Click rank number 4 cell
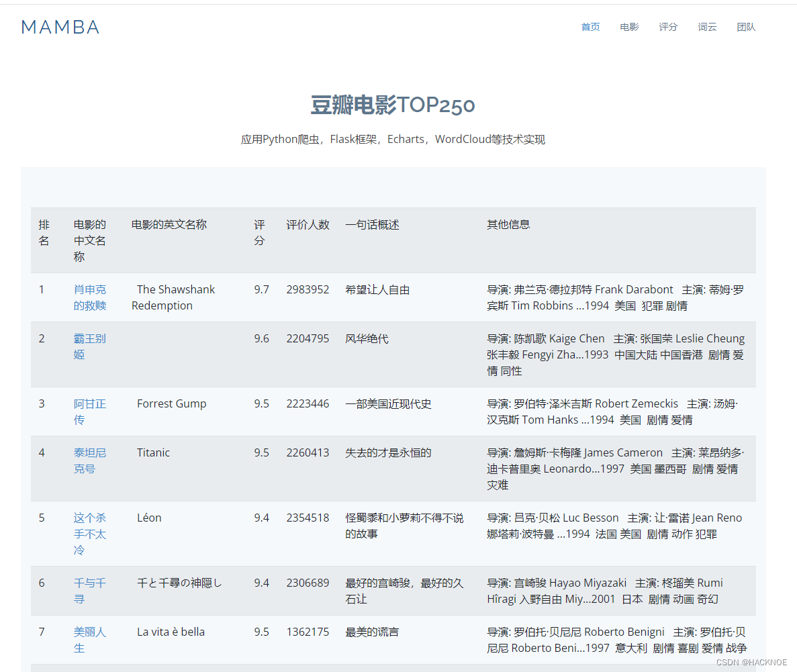The image size is (797, 672). (x=42, y=452)
